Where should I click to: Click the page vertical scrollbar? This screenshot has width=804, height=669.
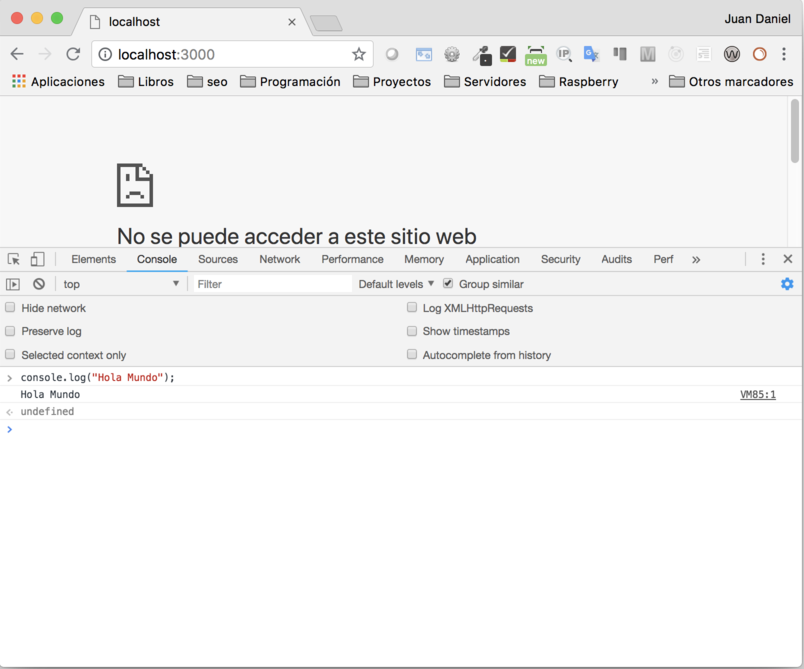(795, 130)
